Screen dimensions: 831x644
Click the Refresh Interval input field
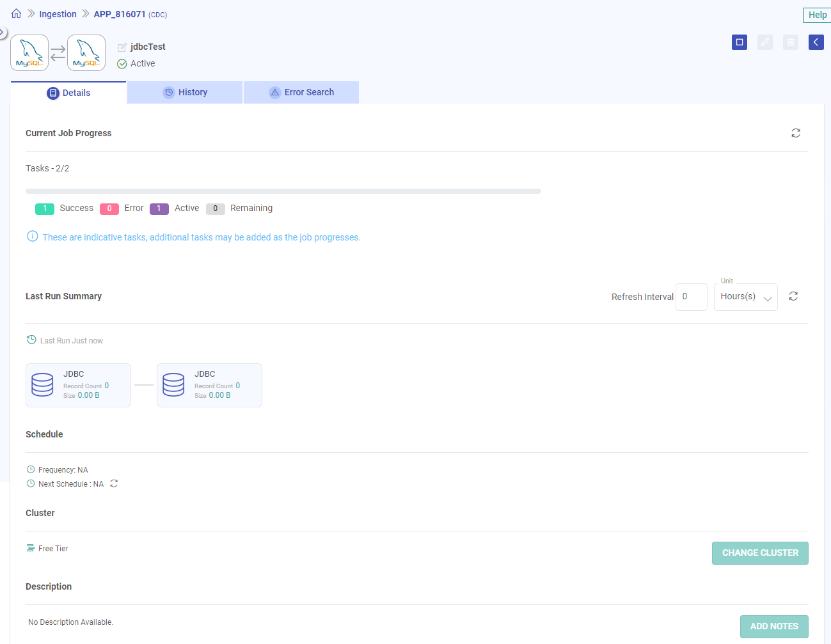[x=691, y=297]
